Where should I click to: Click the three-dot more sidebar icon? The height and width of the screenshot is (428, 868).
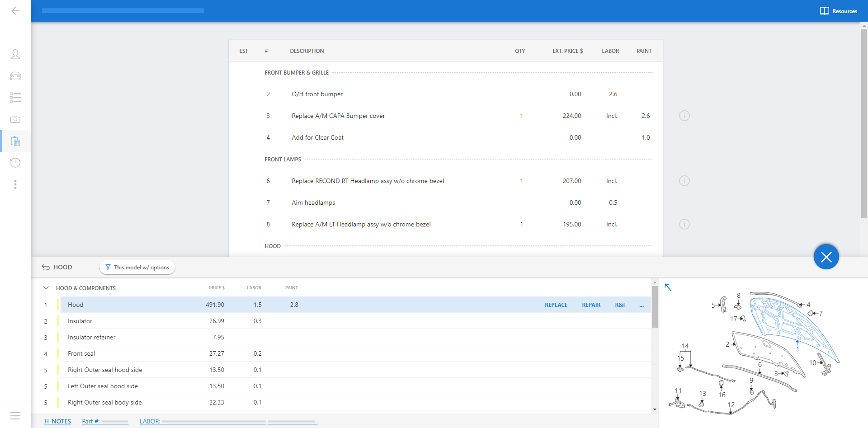pos(15,184)
